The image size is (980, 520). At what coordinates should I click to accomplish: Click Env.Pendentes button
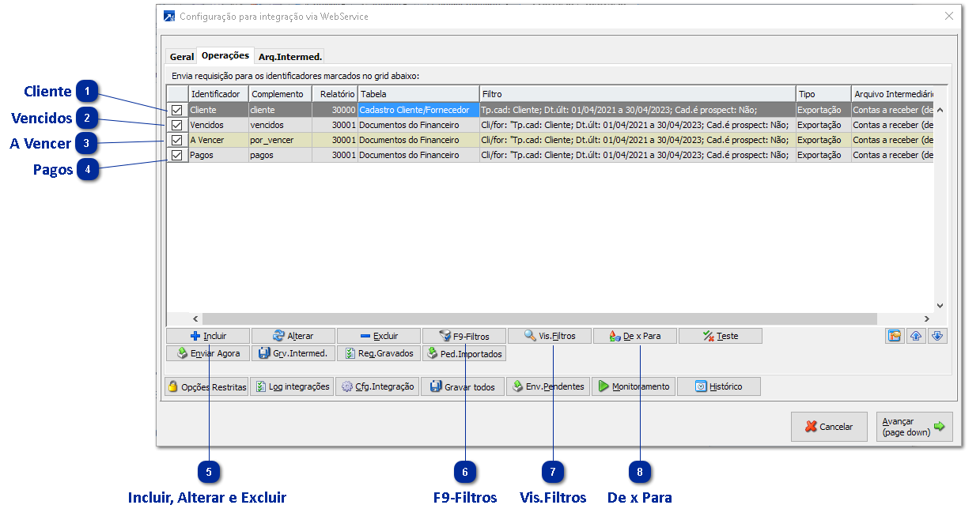(x=548, y=386)
